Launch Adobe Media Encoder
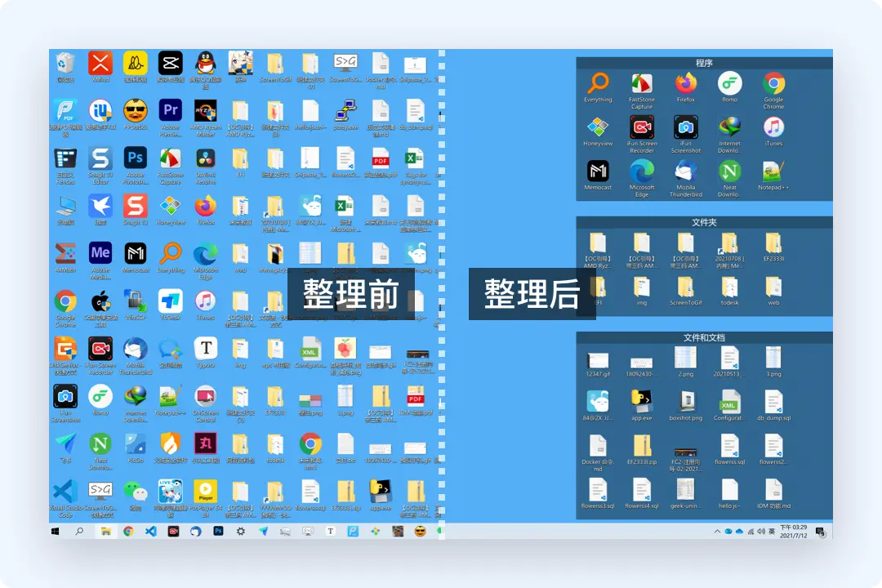 pyautogui.click(x=100, y=253)
